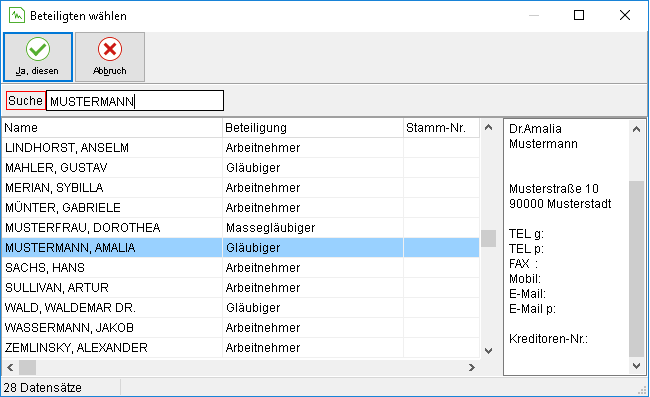The image size is (650, 397).
Task: Select row WASSERMANN, JAKOB
Action: (x=240, y=327)
